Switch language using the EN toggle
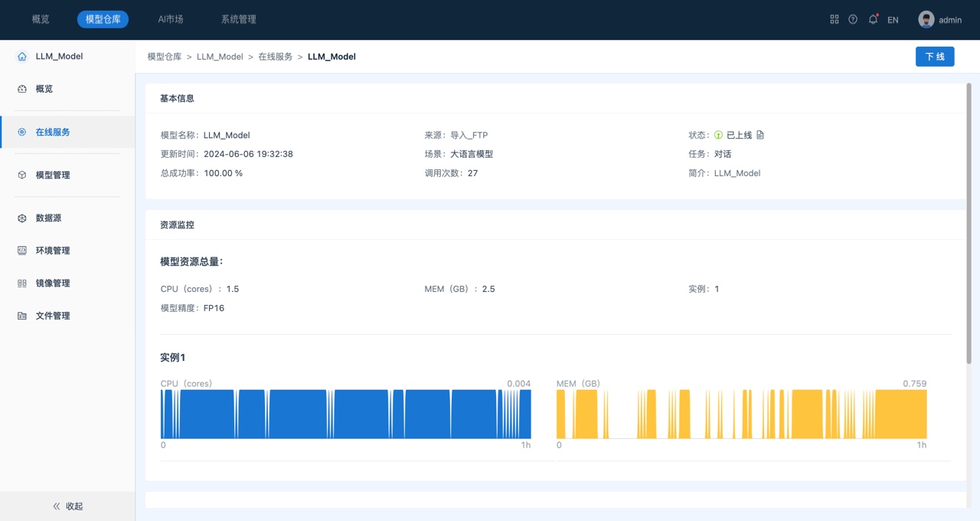This screenshot has width=980, height=521. click(x=893, y=20)
